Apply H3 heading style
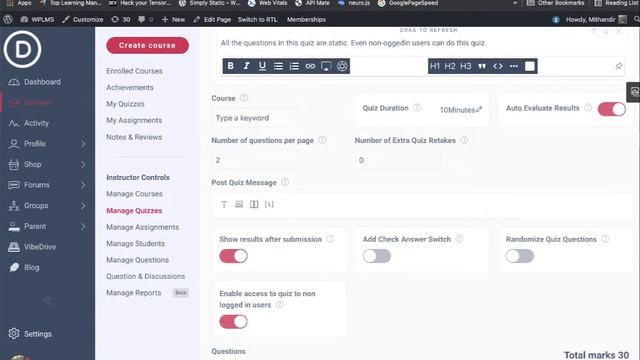The width and height of the screenshot is (640, 360). point(466,66)
